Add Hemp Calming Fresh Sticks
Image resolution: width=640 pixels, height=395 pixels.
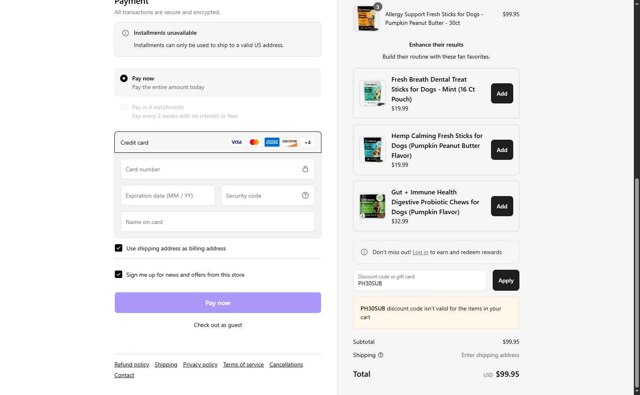click(x=502, y=150)
